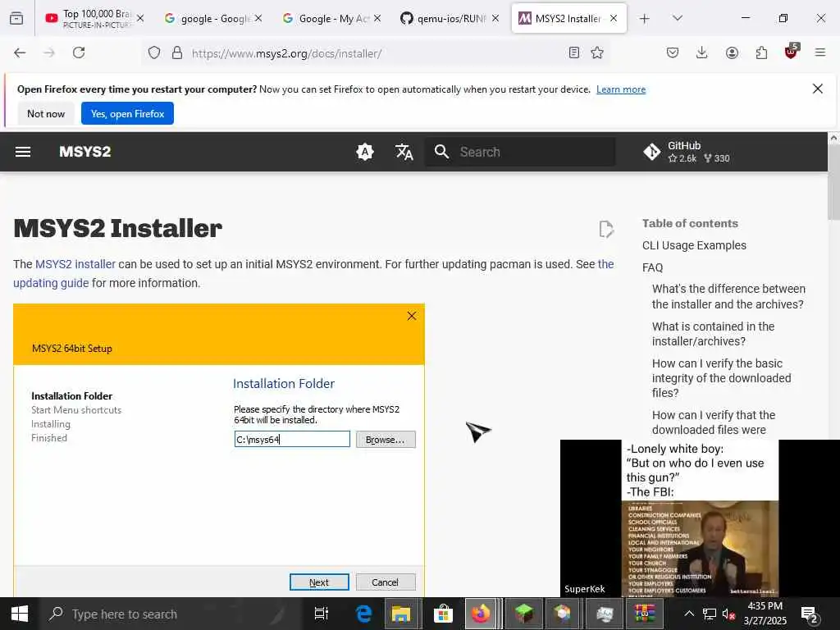Open clock showing 4:35 PM
The width and height of the screenshot is (840, 630).
(765, 614)
